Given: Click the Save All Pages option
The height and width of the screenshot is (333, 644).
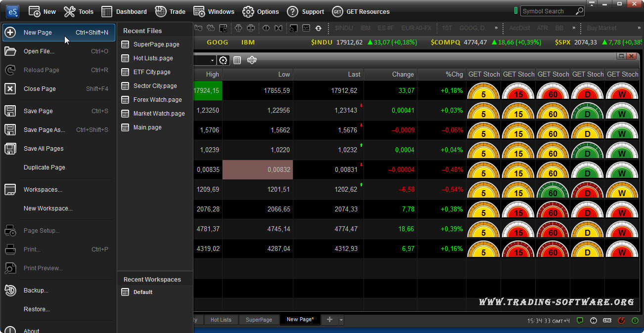Looking at the screenshot, I should click(x=44, y=149).
